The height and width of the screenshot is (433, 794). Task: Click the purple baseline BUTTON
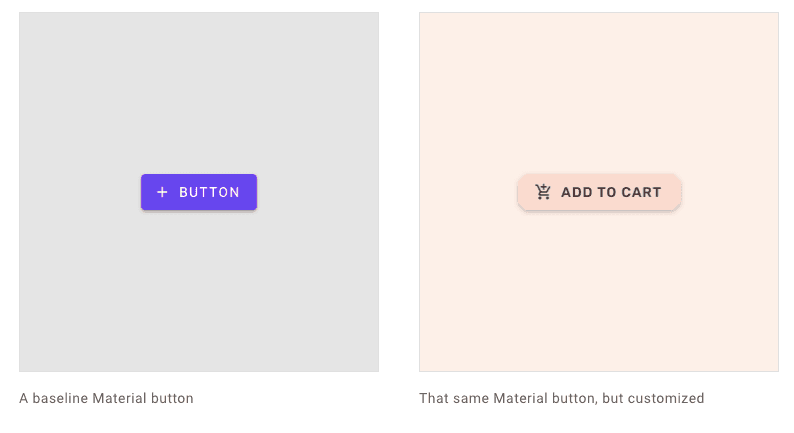click(199, 192)
